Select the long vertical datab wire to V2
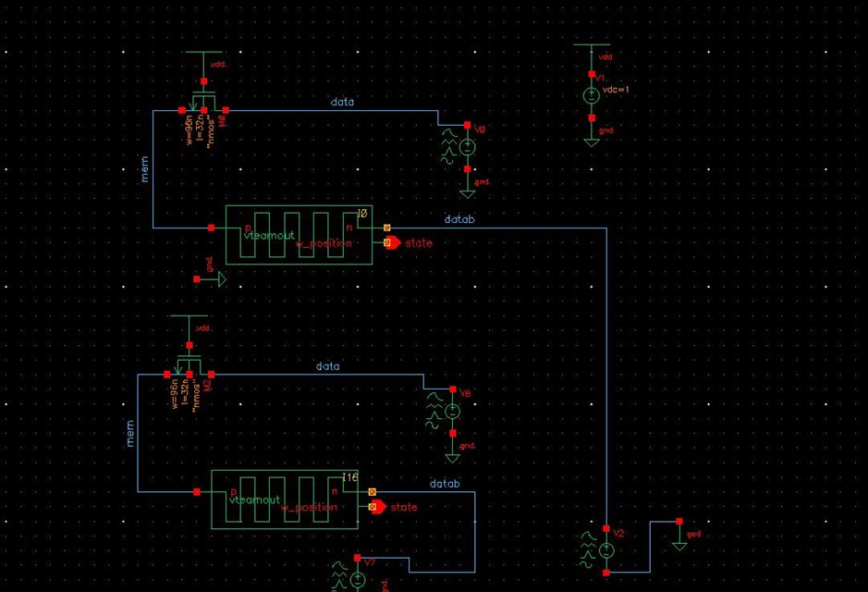This screenshot has width=868, height=592. (x=606, y=376)
